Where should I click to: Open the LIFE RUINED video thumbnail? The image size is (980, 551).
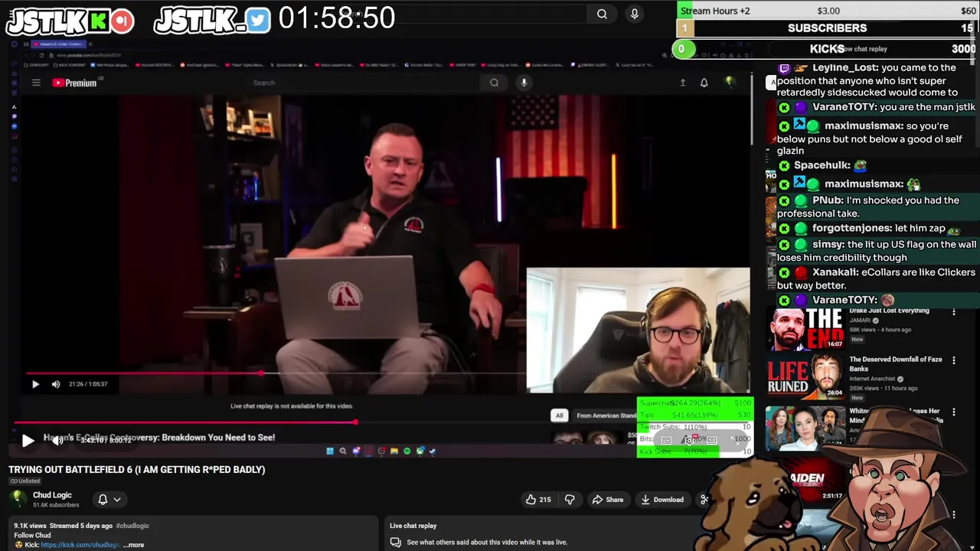[806, 377]
